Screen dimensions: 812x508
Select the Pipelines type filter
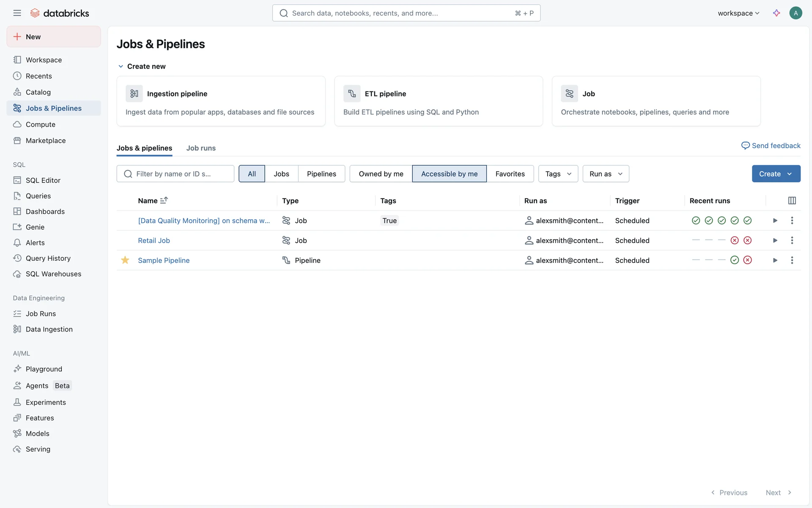point(321,174)
